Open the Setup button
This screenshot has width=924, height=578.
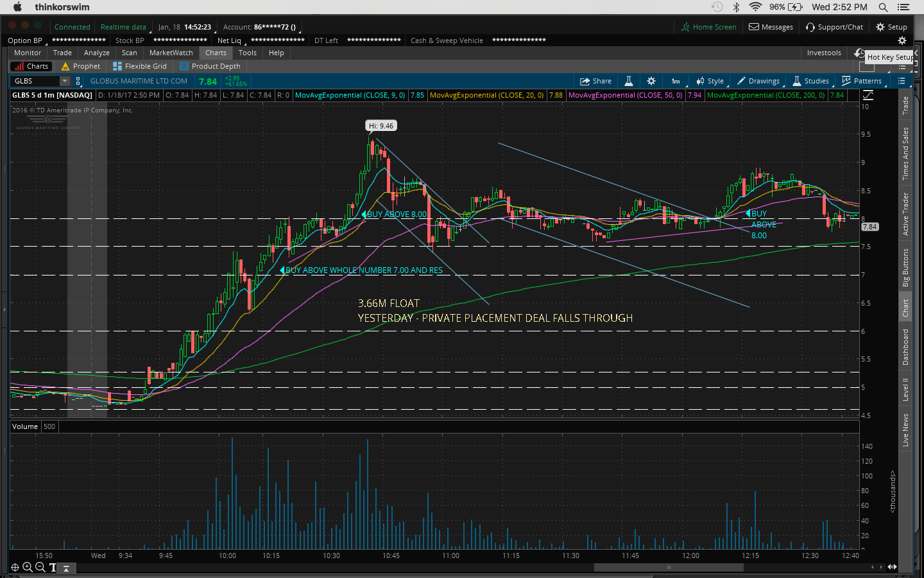click(x=891, y=27)
